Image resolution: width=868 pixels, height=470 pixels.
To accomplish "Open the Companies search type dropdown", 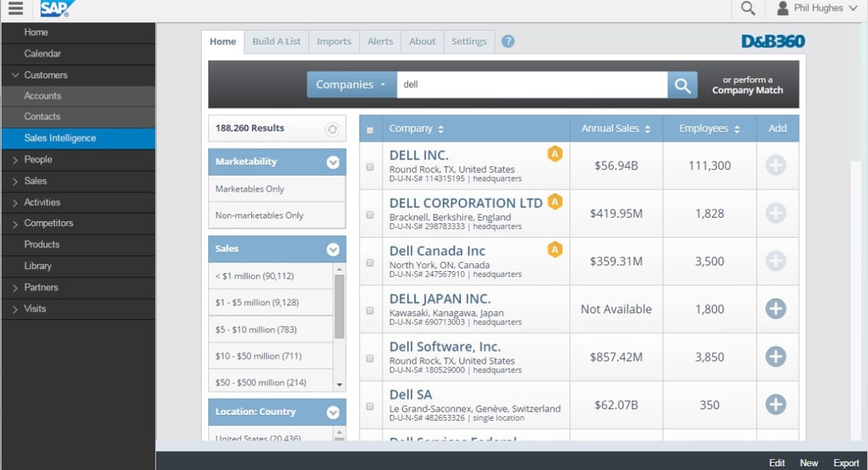I will (352, 85).
